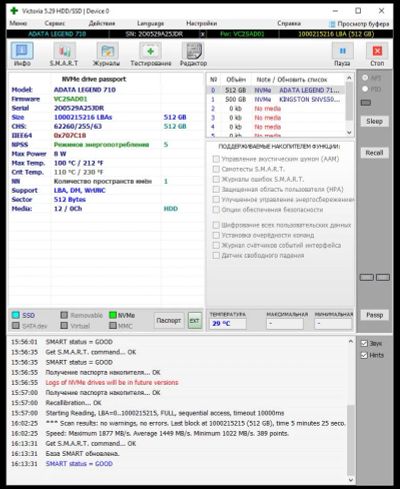Open the Сервис menu

pos(55,23)
